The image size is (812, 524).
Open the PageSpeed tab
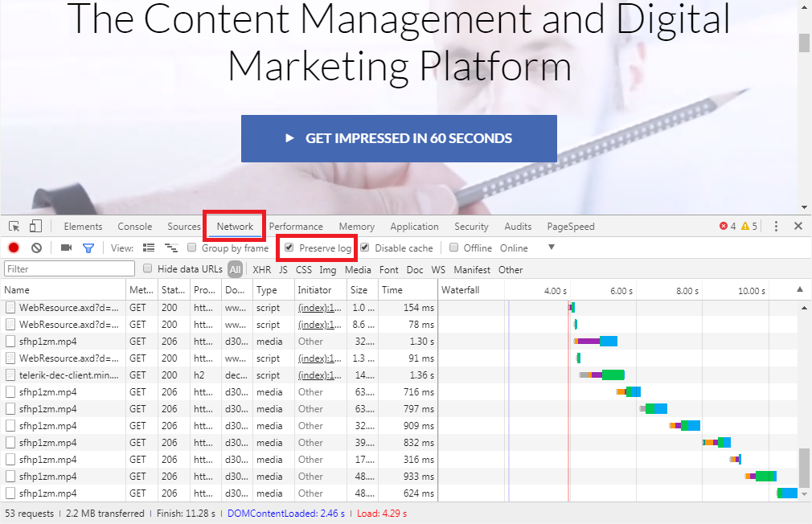coord(571,227)
